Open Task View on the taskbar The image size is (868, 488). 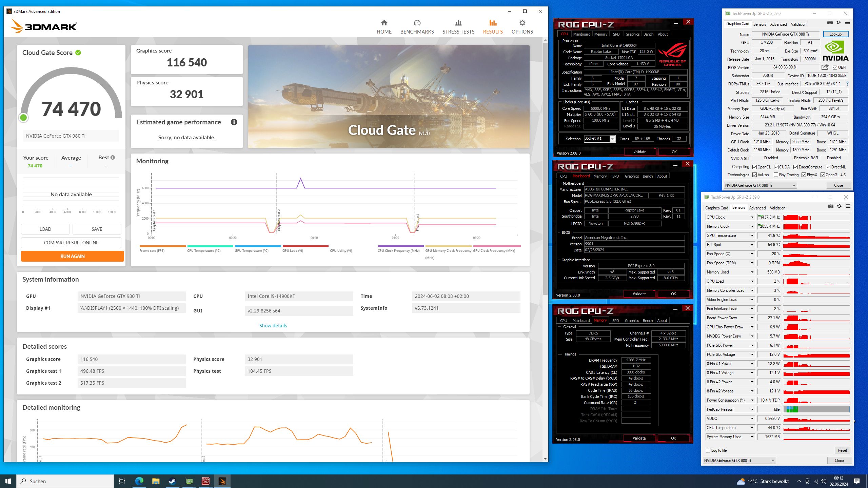[x=122, y=481]
